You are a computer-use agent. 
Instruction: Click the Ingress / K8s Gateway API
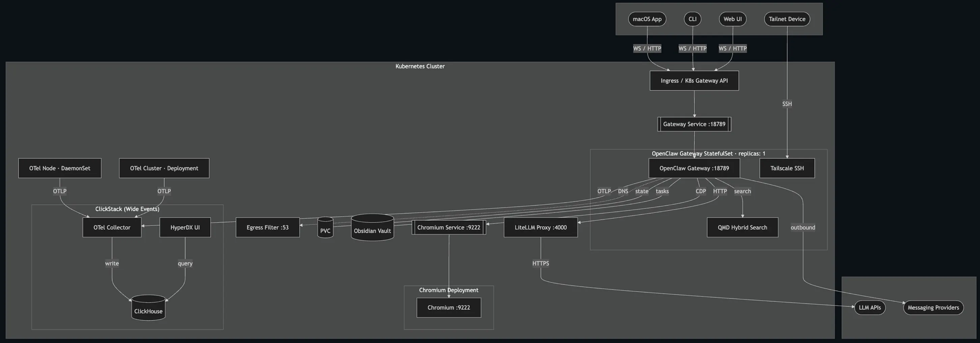coord(694,80)
